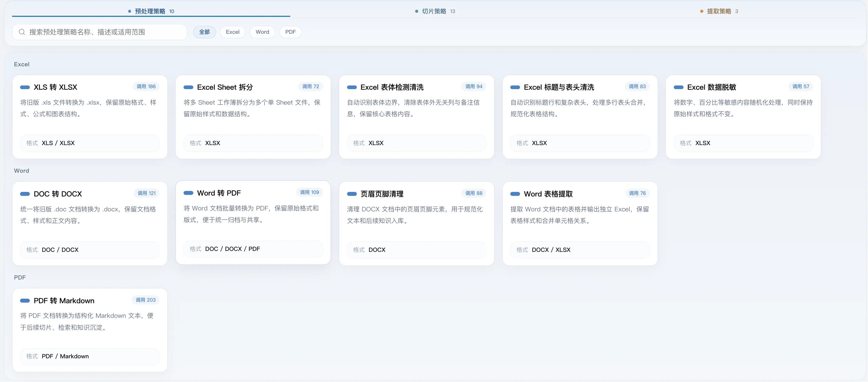Open the Word 转 PDF card title
Image resolution: width=868 pixels, height=382 pixels.
[219, 193]
